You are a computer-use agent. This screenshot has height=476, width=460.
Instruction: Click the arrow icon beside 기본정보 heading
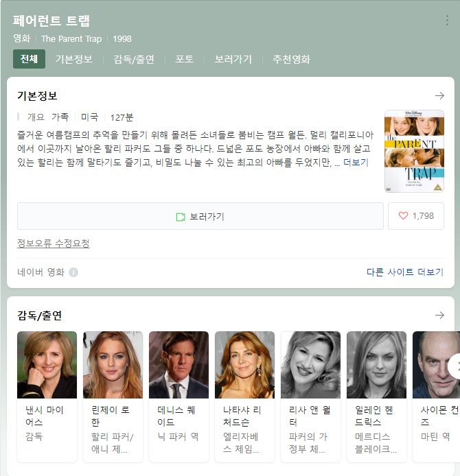click(439, 96)
